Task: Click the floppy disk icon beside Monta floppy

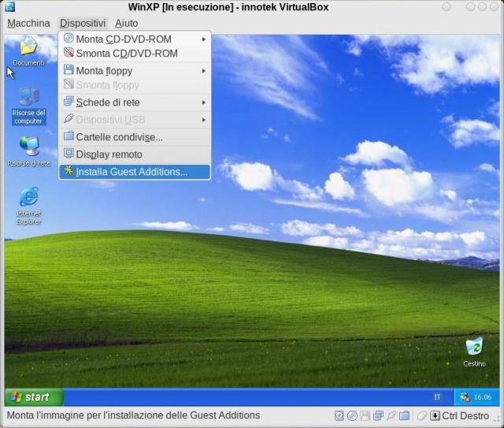Action: (69, 69)
